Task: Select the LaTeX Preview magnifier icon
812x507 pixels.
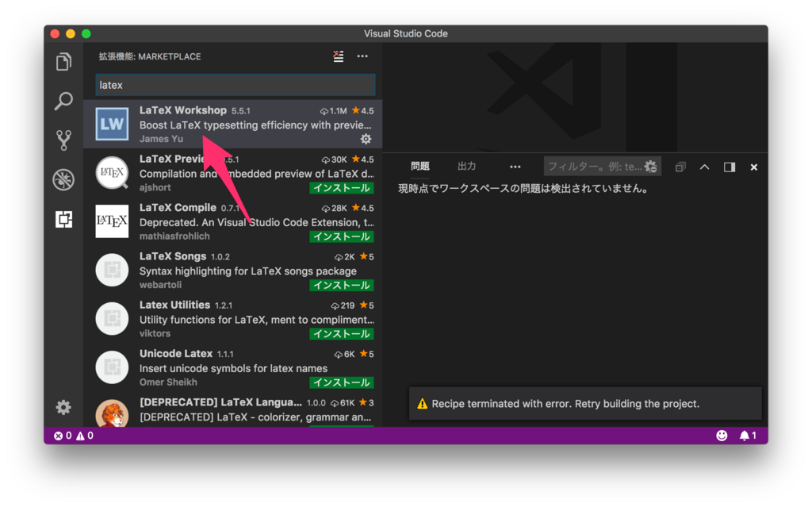Action: [112, 173]
